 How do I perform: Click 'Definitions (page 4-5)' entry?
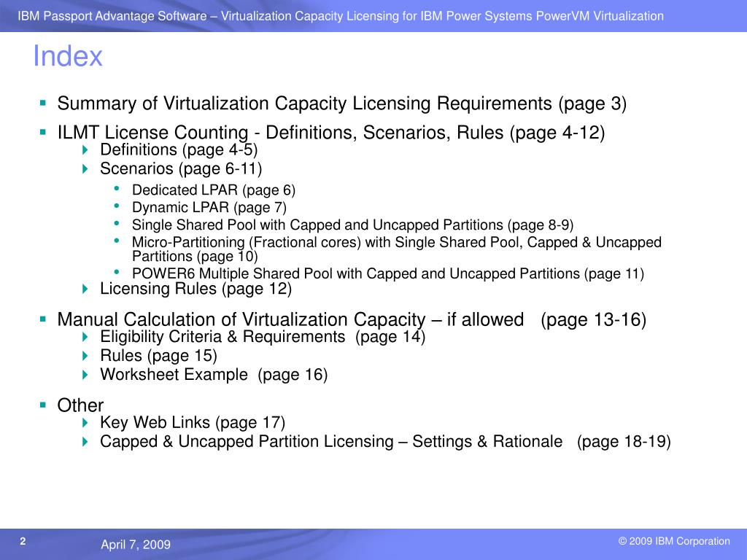tap(179, 149)
